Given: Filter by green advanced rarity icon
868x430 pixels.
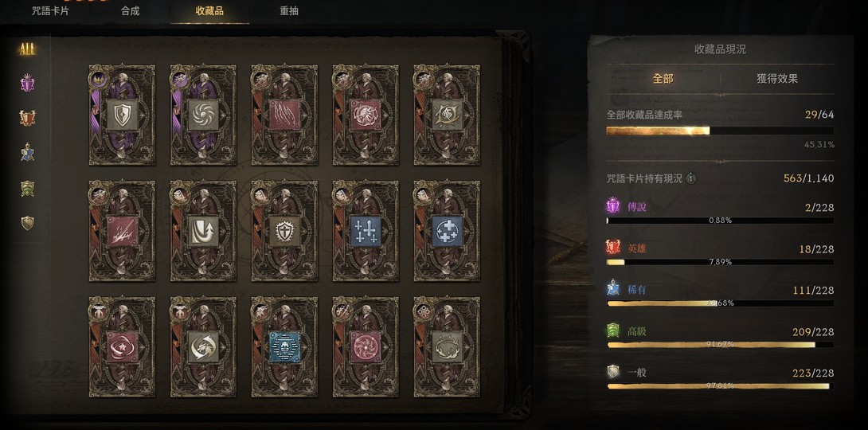Looking at the screenshot, I should click(27, 188).
